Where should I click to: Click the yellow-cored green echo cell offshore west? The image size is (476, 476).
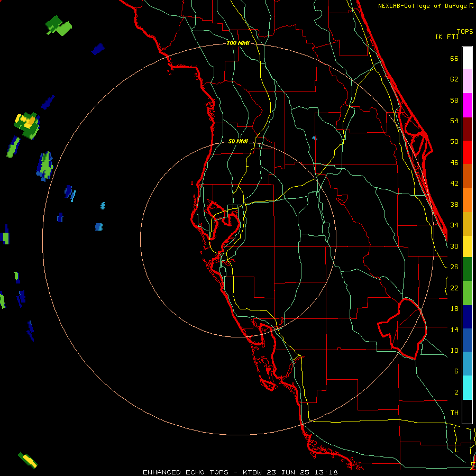pos(28,125)
